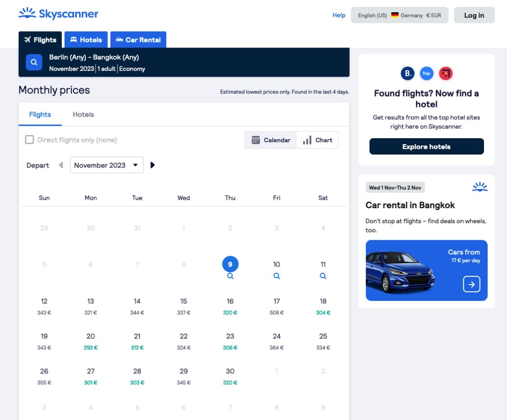Click the Log in button
Screen dimensions: 507x420
474,15
